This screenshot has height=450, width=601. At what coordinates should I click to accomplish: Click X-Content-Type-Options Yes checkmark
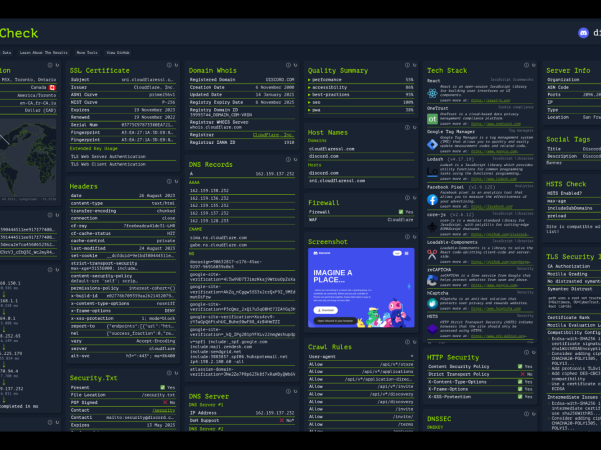[520, 382]
